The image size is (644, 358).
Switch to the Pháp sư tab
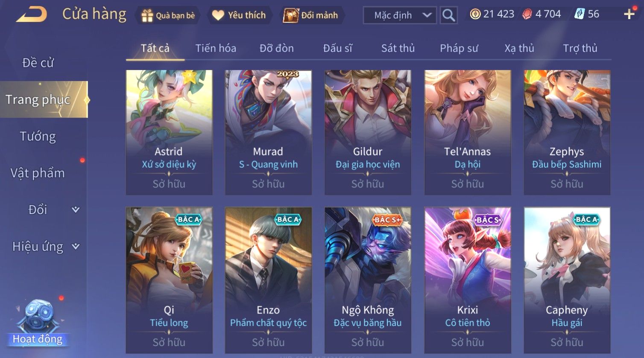click(459, 48)
